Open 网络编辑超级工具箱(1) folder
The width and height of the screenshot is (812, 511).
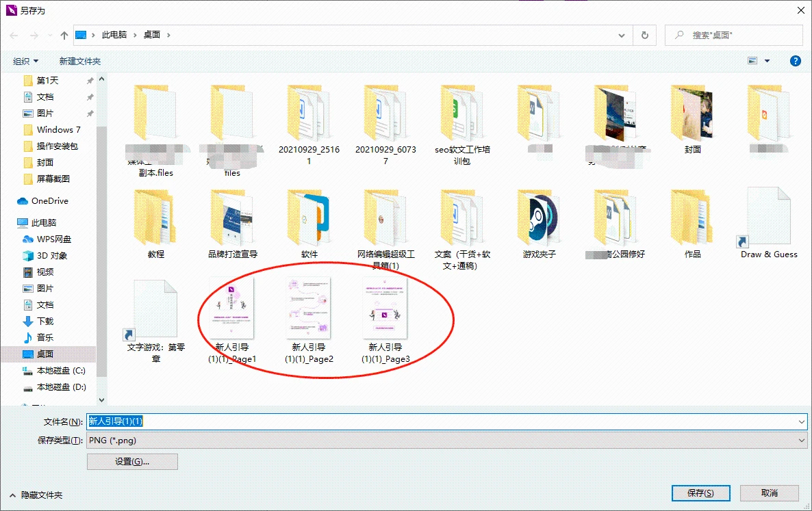(386, 230)
